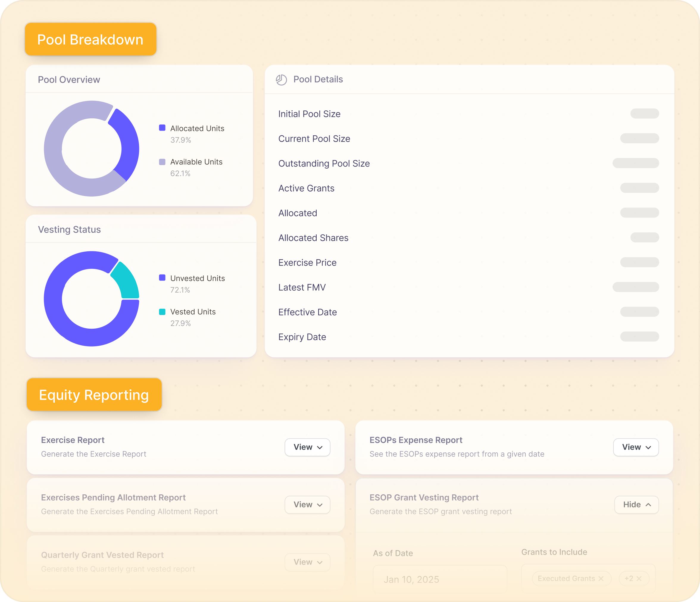Expand the ESOPs Expense Report View dropdown

[636, 447]
